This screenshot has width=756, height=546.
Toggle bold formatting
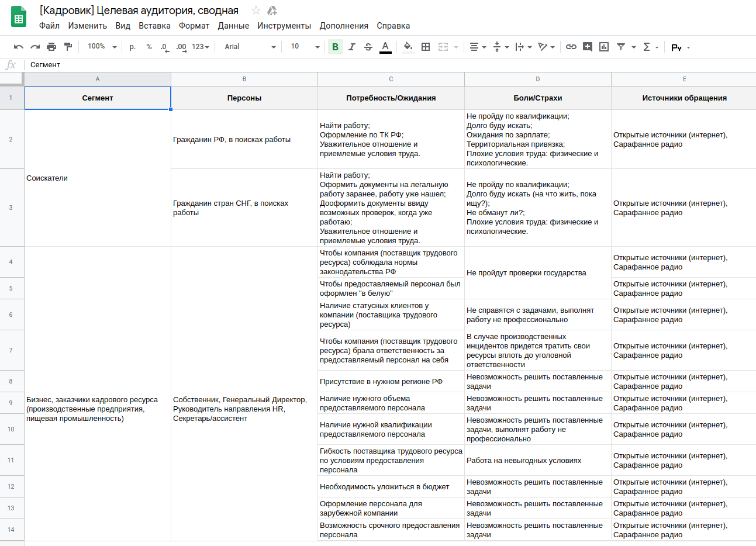pos(336,47)
